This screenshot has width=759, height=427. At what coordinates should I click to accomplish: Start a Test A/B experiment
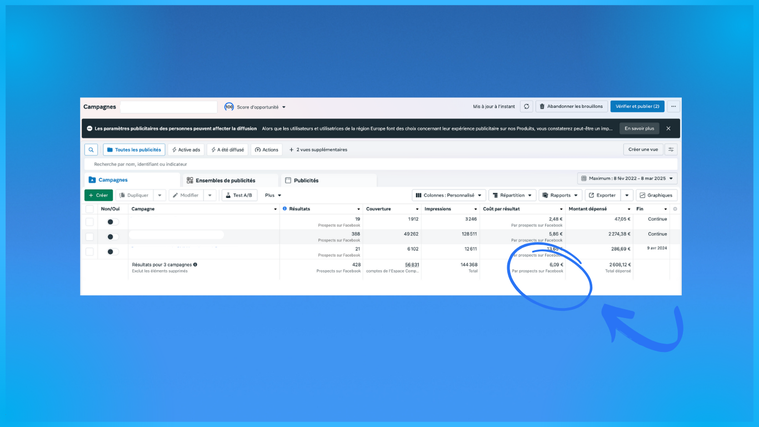click(239, 195)
